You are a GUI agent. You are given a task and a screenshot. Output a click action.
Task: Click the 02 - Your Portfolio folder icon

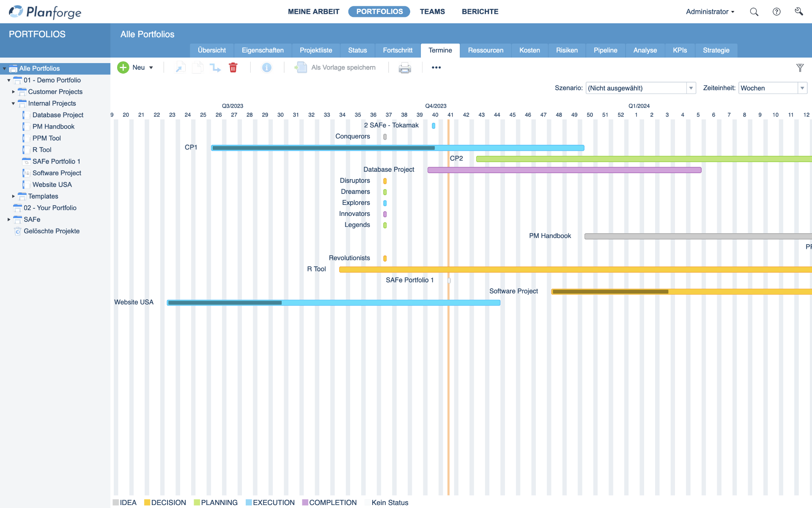tap(17, 208)
